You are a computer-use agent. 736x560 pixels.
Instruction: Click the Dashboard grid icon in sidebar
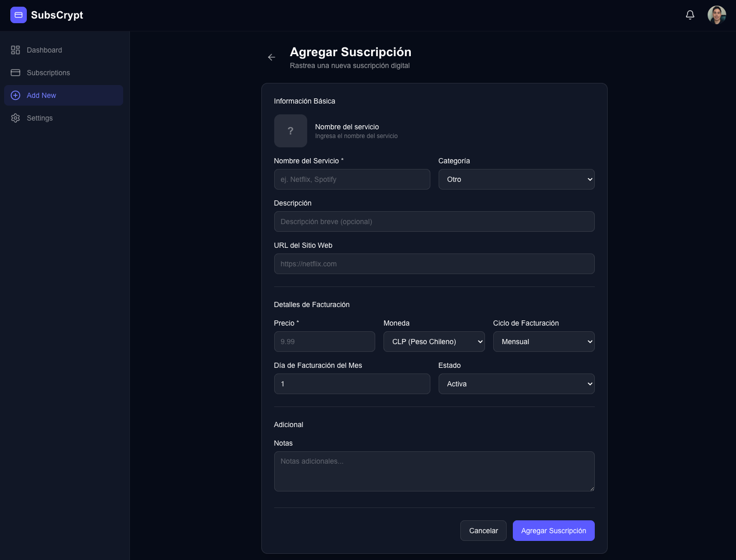[15, 50]
